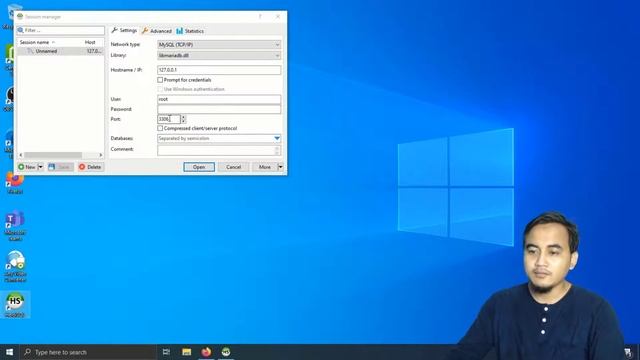Switch to the Statistics tab
The height and width of the screenshot is (360, 640).
coord(190,31)
